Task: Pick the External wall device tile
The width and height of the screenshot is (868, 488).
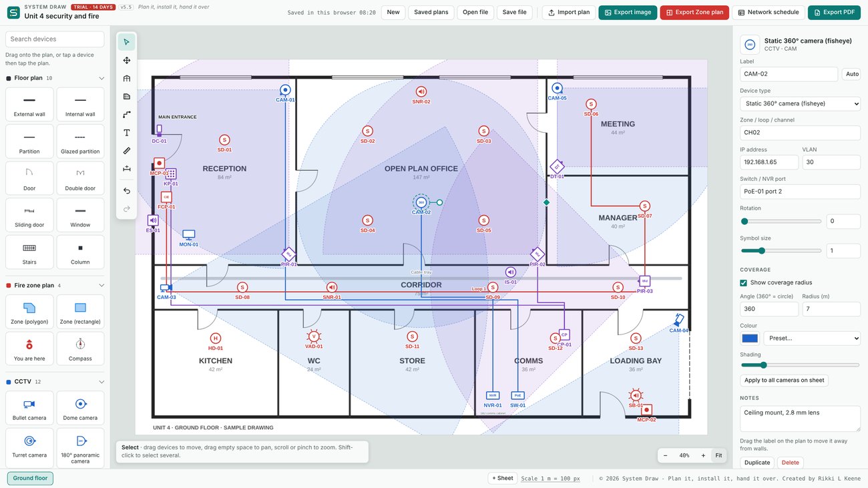Action: click(29, 104)
